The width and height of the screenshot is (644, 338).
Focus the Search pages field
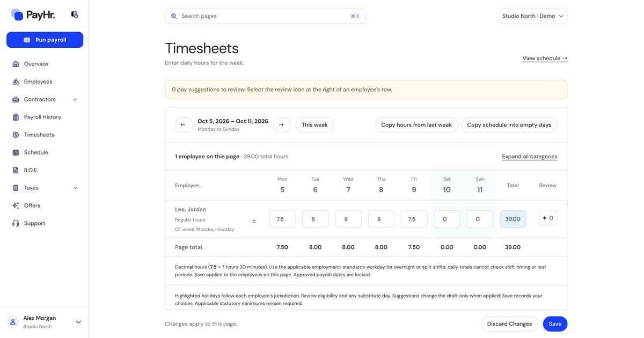click(x=266, y=16)
